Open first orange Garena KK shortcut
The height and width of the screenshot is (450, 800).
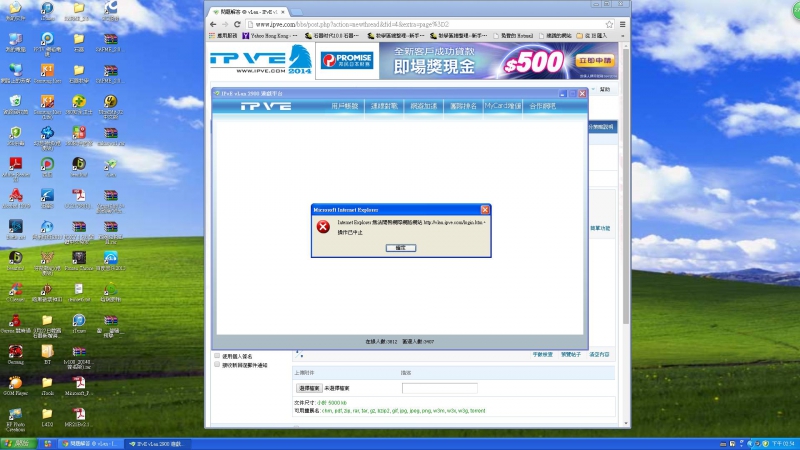point(47,74)
